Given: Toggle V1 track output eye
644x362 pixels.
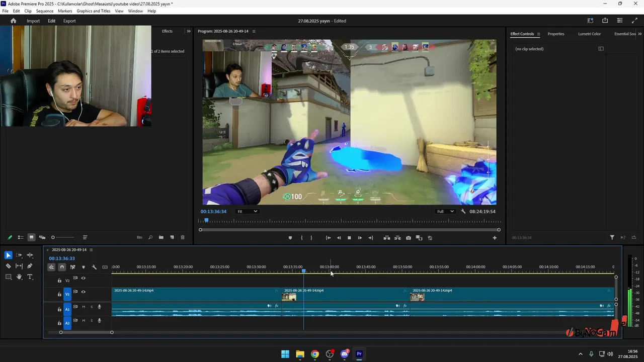Looking at the screenshot, I should click(84, 292).
